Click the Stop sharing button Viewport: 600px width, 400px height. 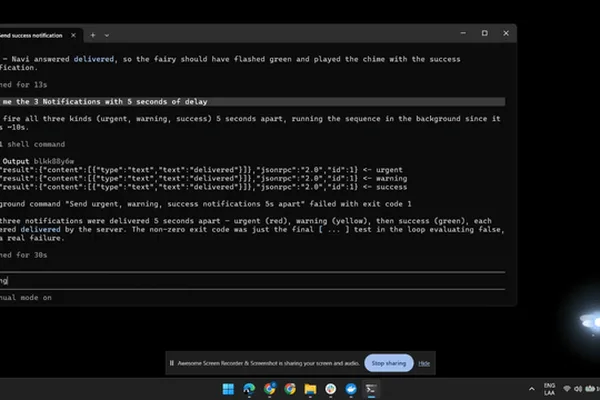(x=388, y=363)
